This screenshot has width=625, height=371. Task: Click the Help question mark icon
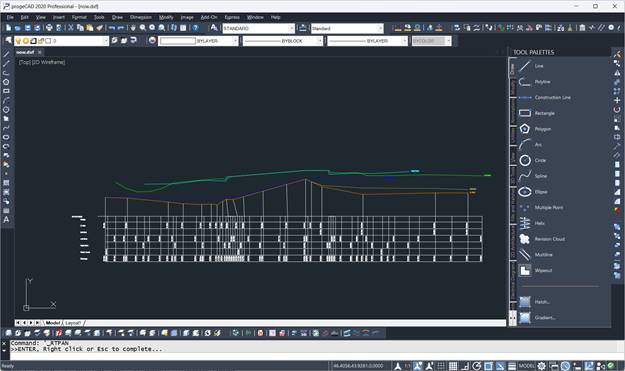pyautogui.click(x=195, y=28)
